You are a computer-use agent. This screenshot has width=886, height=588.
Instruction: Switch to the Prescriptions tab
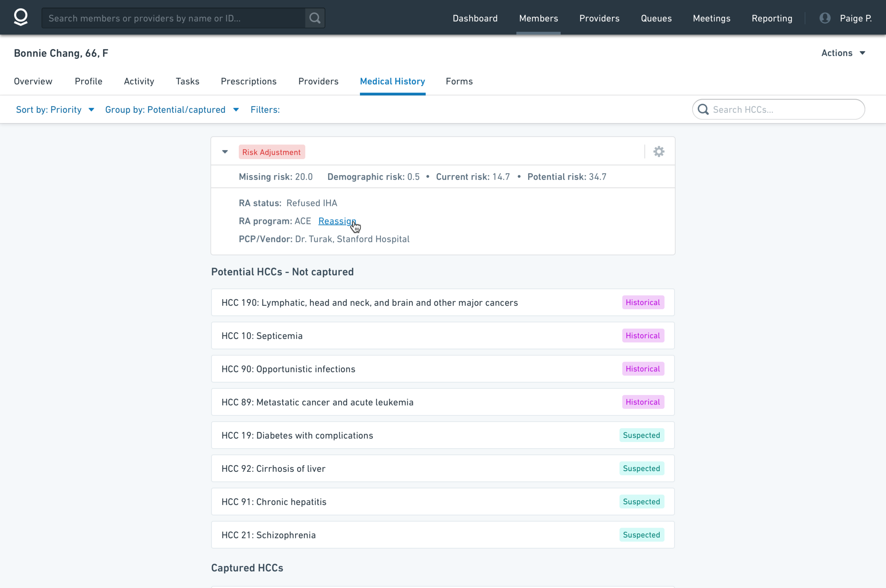pyautogui.click(x=248, y=81)
